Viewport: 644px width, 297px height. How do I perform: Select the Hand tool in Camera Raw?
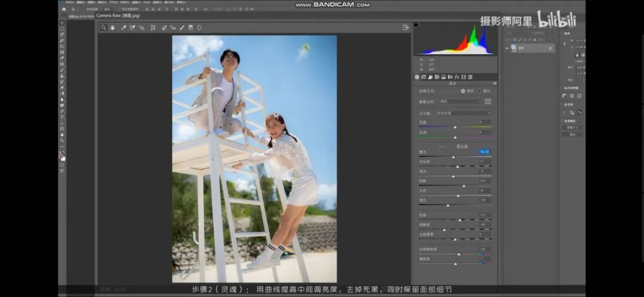112,27
